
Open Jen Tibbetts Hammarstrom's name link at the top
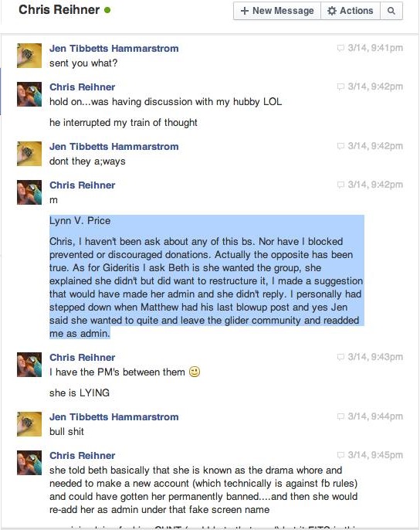(x=113, y=49)
